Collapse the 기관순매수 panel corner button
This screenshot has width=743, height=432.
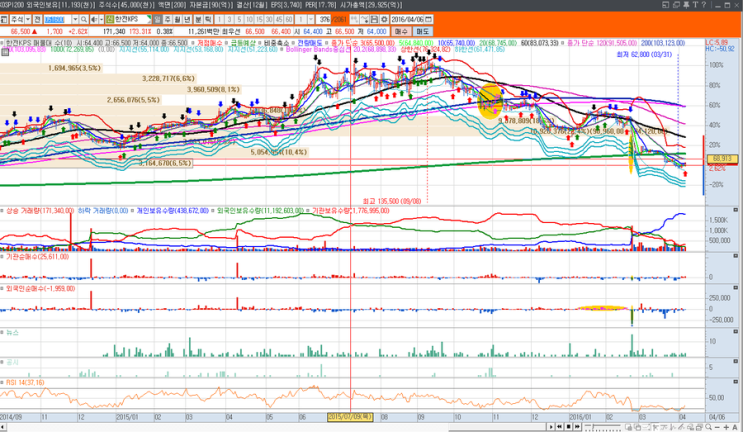click(x=735, y=256)
